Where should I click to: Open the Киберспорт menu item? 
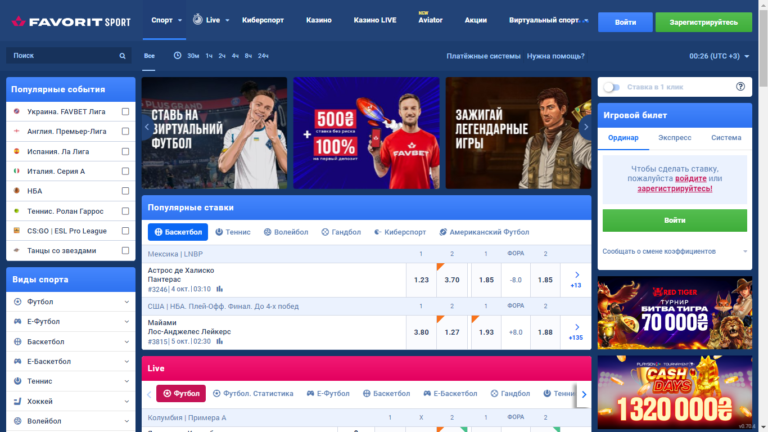pyautogui.click(x=263, y=20)
